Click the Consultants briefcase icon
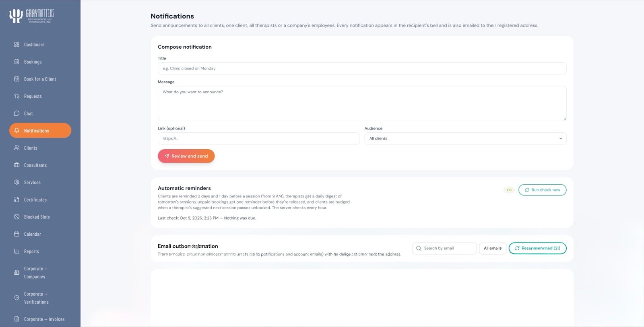This screenshot has height=327, width=644. tap(17, 165)
